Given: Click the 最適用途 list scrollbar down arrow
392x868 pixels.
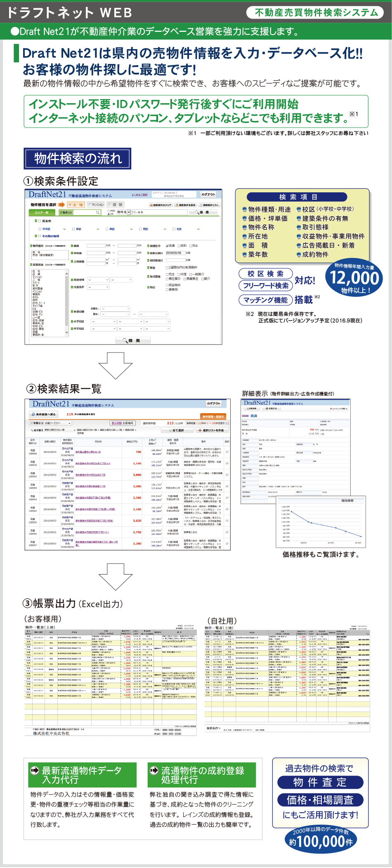Looking at the screenshot, I should (x=66, y=332).
